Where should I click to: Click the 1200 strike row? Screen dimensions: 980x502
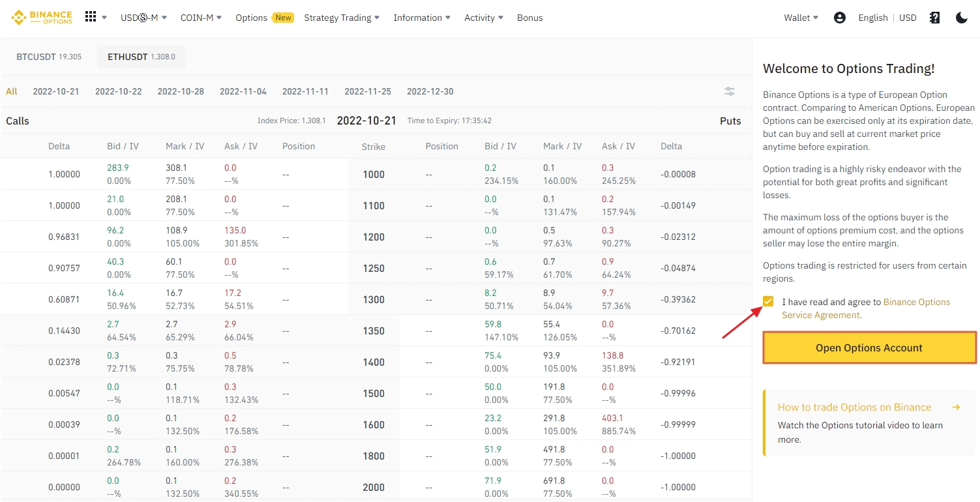click(376, 237)
